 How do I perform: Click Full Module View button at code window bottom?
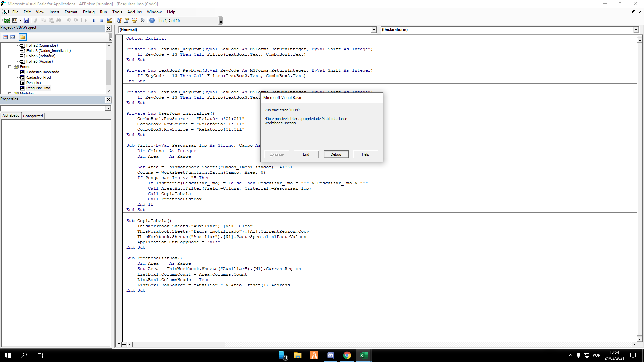click(x=124, y=344)
